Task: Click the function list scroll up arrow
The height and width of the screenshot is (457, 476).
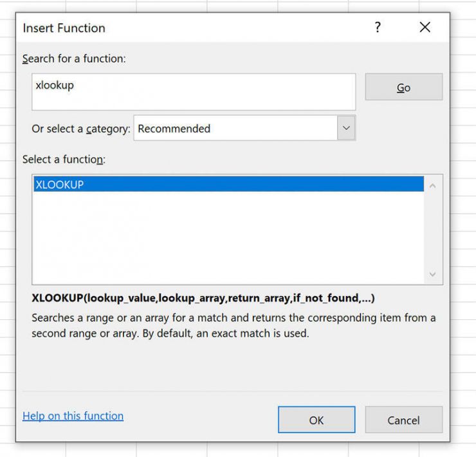Action: pyautogui.click(x=432, y=186)
